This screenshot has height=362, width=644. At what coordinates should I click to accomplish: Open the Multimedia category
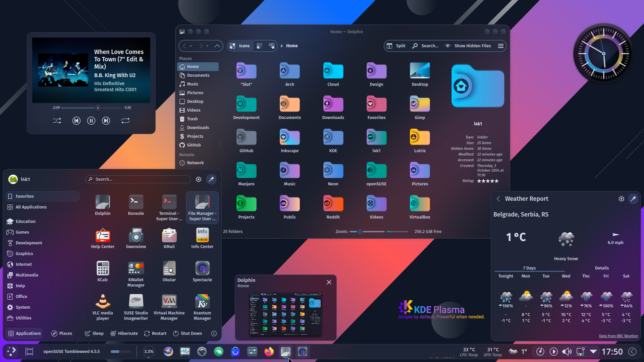click(43, 275)
